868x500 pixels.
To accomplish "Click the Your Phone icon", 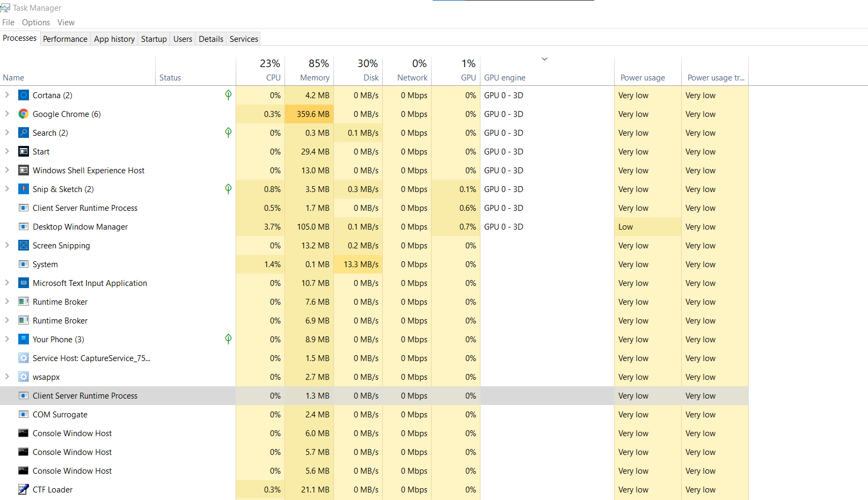I will coord(24,340).
